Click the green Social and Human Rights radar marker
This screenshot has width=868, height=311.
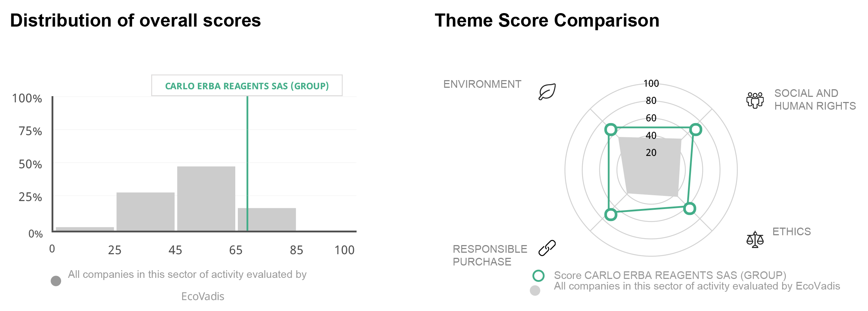[x=696, y=129]
